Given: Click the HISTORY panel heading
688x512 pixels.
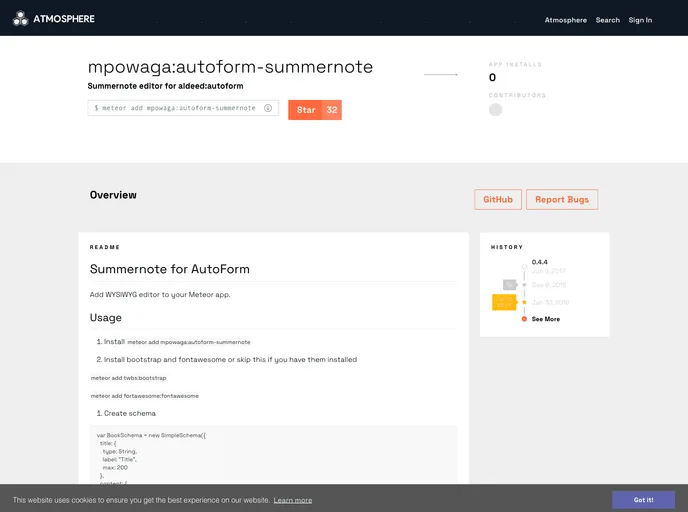Looking at the screenshot, I should point(507,247).
